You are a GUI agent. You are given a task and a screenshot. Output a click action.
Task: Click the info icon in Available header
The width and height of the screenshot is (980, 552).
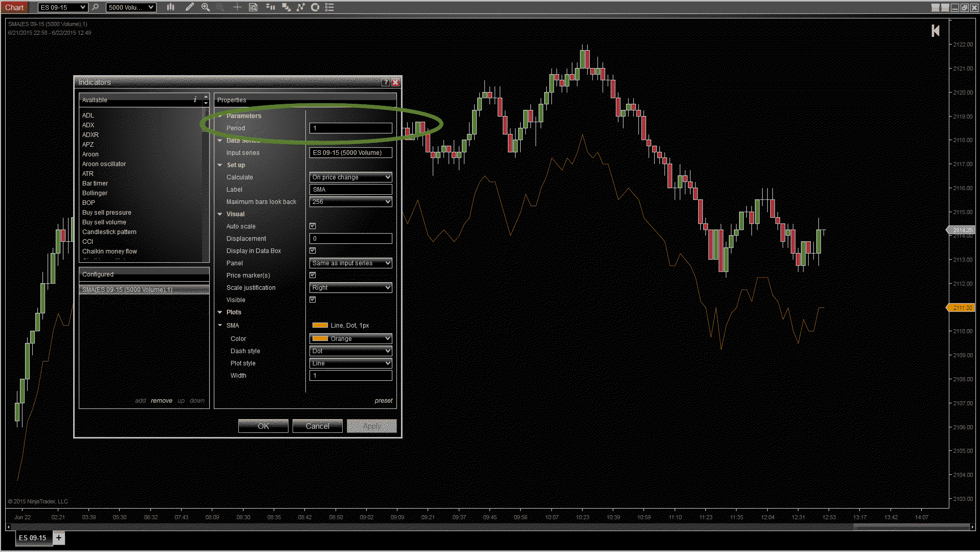[x=195, y=100]
